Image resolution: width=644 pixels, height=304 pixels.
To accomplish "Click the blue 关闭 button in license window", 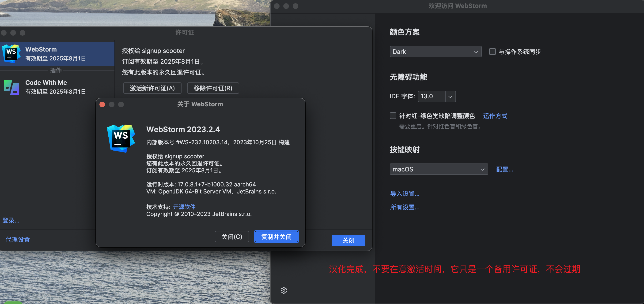I will pyautogui.click(x=348, y=240).
